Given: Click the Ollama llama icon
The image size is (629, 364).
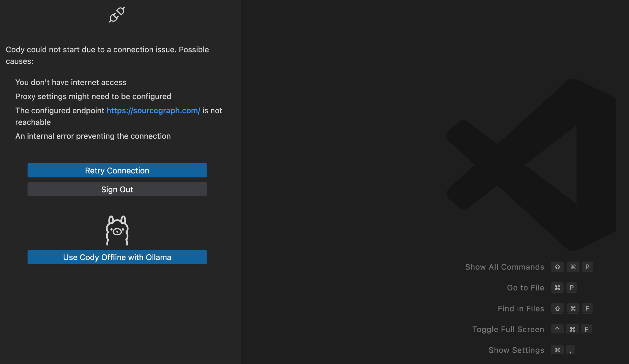Looking at the screenshot, I should click(117, 230).
